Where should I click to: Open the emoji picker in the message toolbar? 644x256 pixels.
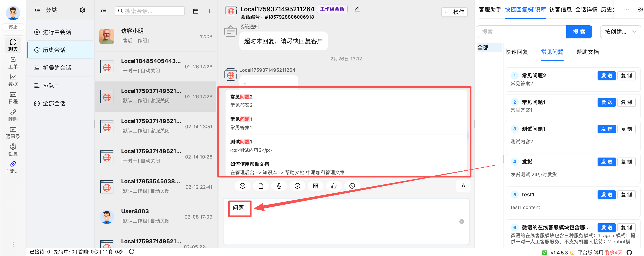click(242, 186)
